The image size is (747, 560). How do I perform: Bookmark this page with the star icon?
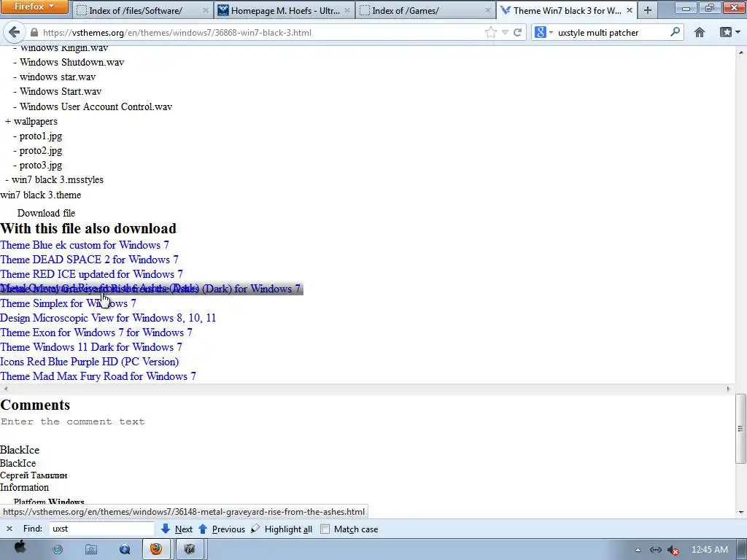[x=490, y=32]
